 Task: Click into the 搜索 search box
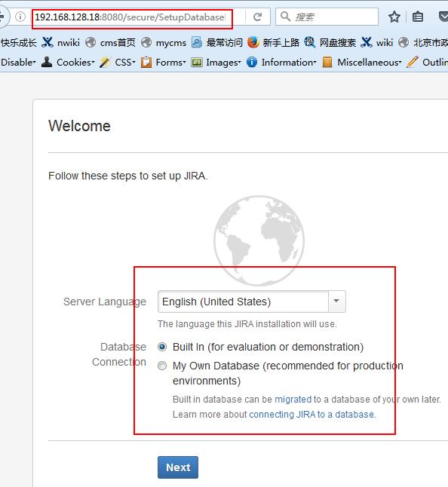(x=327, y=17)
